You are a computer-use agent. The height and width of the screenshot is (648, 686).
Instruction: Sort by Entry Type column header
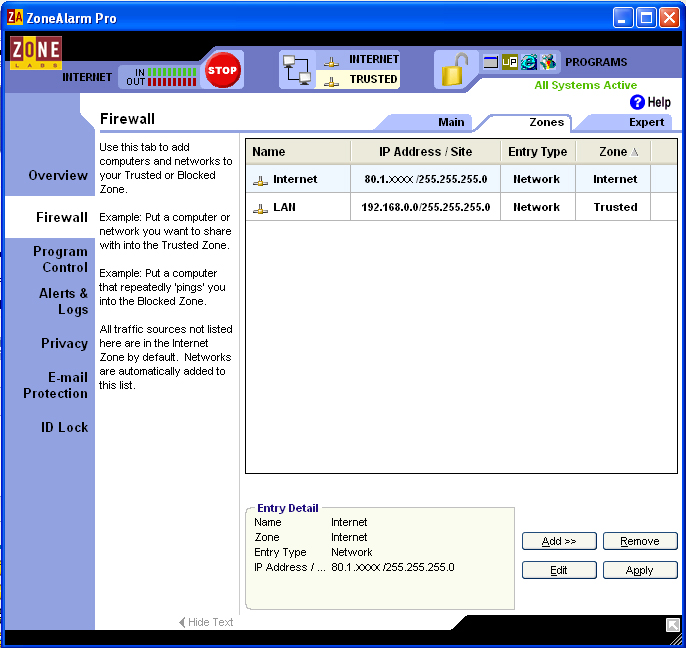coord(538,152)
